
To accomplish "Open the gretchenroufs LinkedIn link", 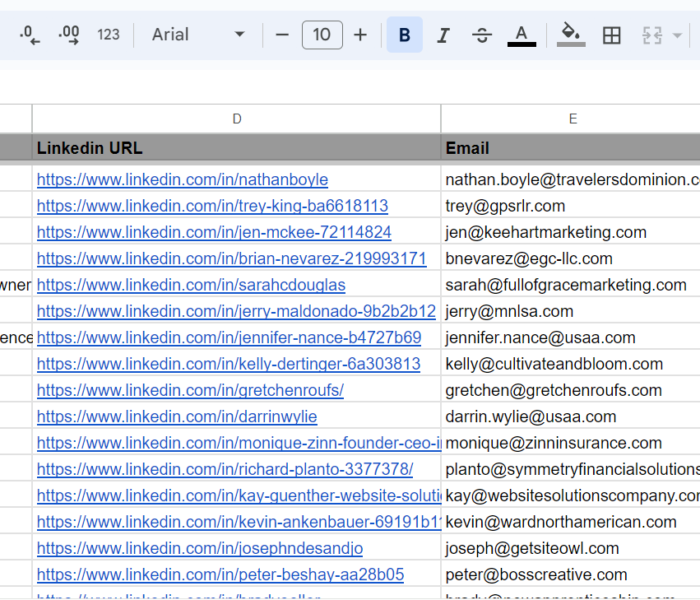I will (190, 390).
